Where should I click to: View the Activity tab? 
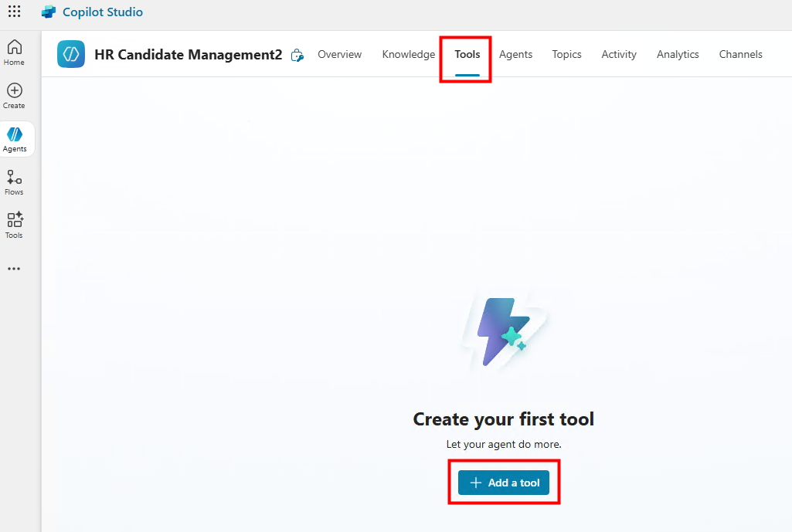[x=619, y=54]
